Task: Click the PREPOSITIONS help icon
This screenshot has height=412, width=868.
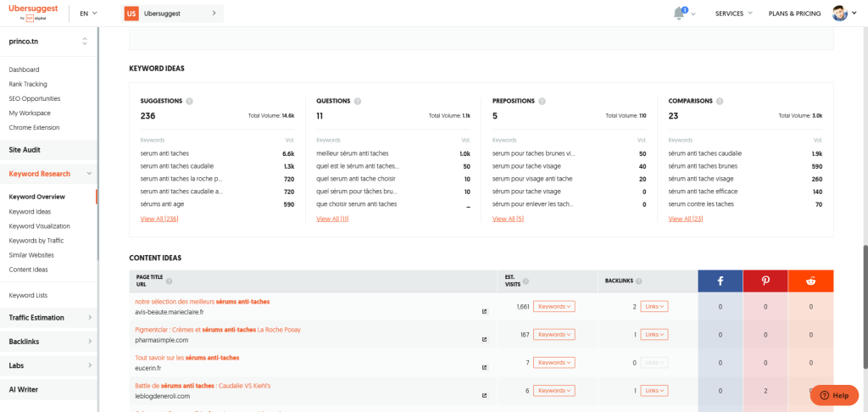Action: click(542, 102)
